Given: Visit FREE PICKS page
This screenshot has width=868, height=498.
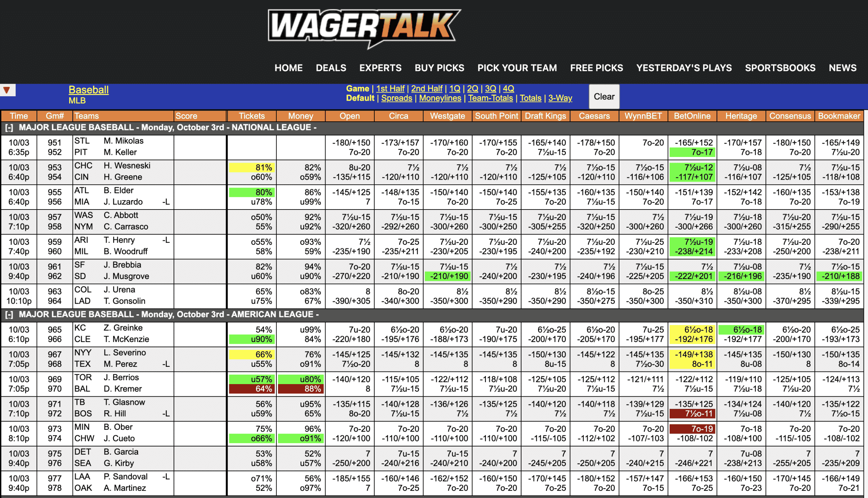Looking at the screenshot, I should 596,68.
